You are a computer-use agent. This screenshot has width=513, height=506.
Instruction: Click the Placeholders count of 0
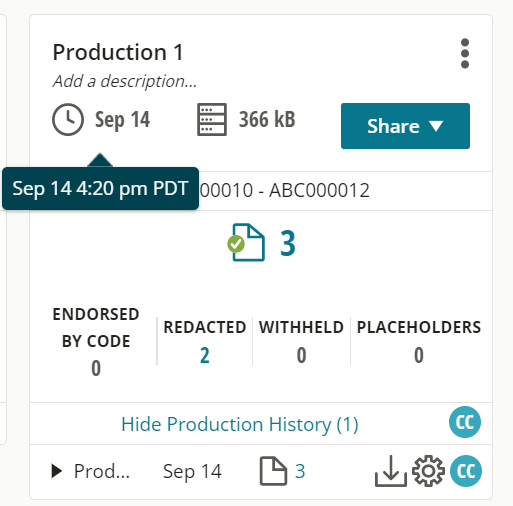click(419, 355)
